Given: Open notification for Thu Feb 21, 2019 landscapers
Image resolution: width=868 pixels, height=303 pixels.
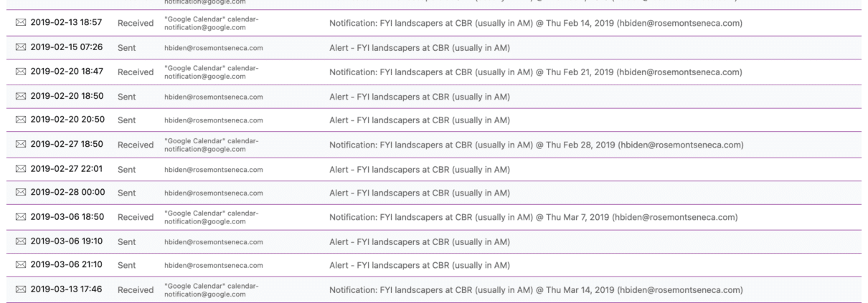Looking at the screenshot, I should pyautogui.click(x=535, y=72).
